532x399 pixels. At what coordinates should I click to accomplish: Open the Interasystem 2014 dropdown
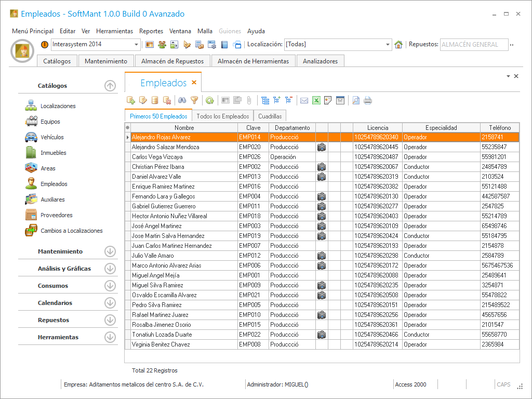[x=137, y=45]
